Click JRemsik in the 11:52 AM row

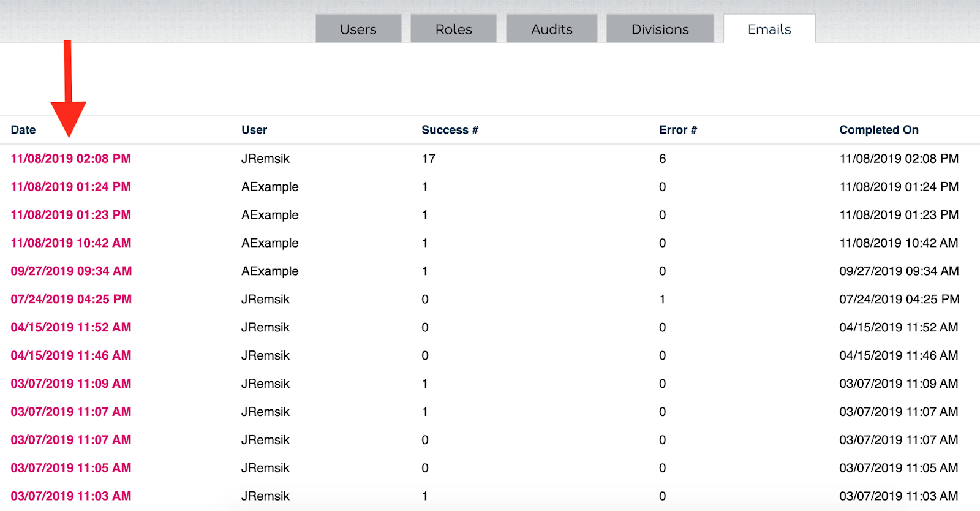tap(265, 328)
